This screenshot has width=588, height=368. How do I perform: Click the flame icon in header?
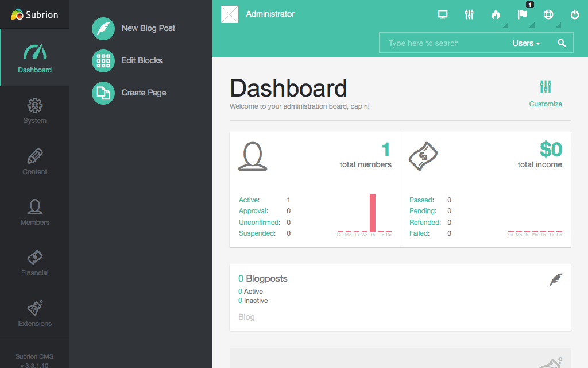click(496, 15)
